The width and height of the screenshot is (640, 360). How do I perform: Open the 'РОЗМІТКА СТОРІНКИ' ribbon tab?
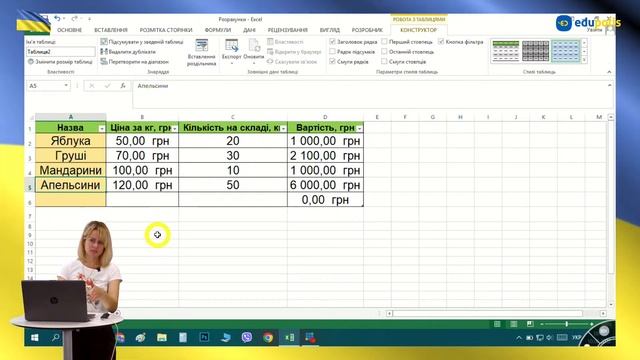point(166,30)
